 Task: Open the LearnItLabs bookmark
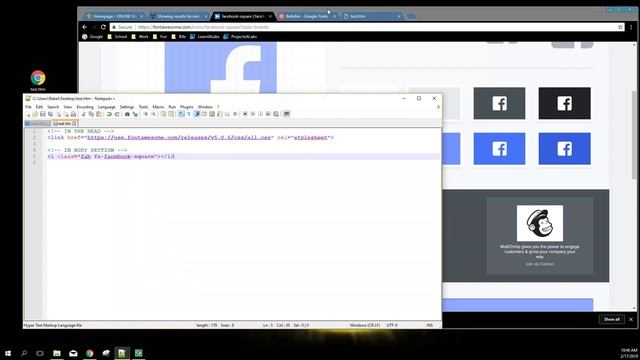tap(205, 37)
